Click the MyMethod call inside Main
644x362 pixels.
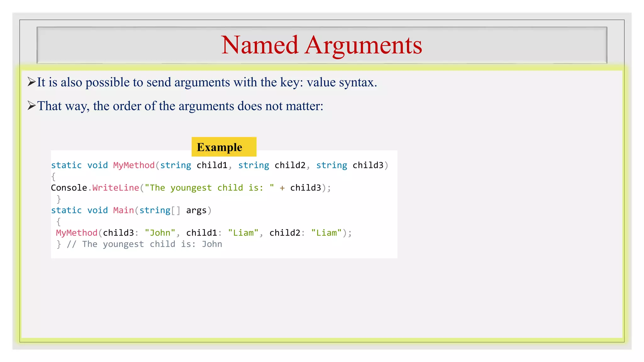[76, 233]
